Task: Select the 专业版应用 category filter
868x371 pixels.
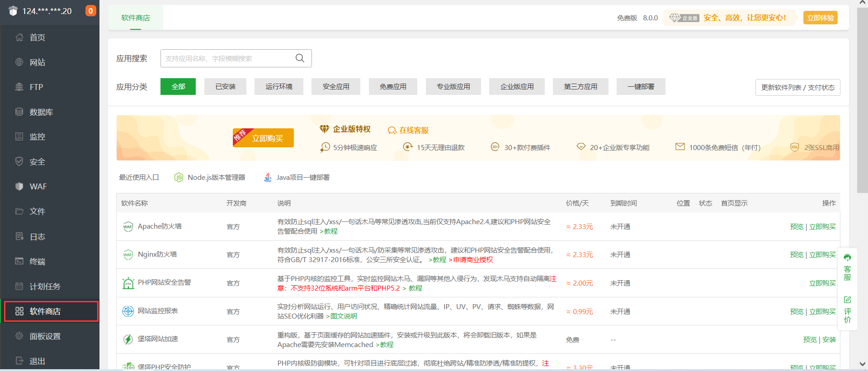Action: (453, 86)
